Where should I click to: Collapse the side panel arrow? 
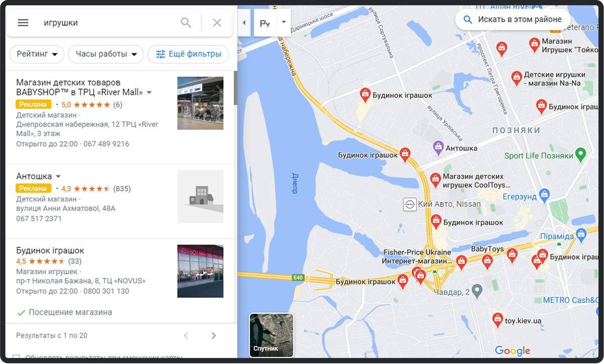(244, 23)
